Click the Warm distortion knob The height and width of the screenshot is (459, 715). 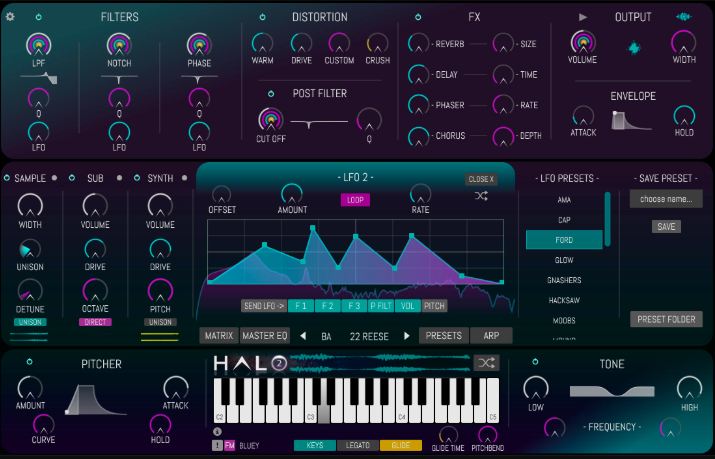(x=262, y=43)
